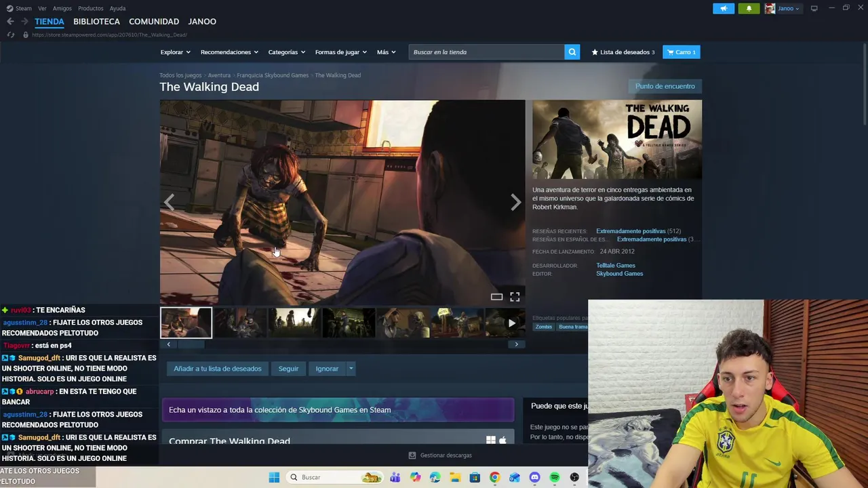Open screenshot in fullscreen

pos(515,297)
